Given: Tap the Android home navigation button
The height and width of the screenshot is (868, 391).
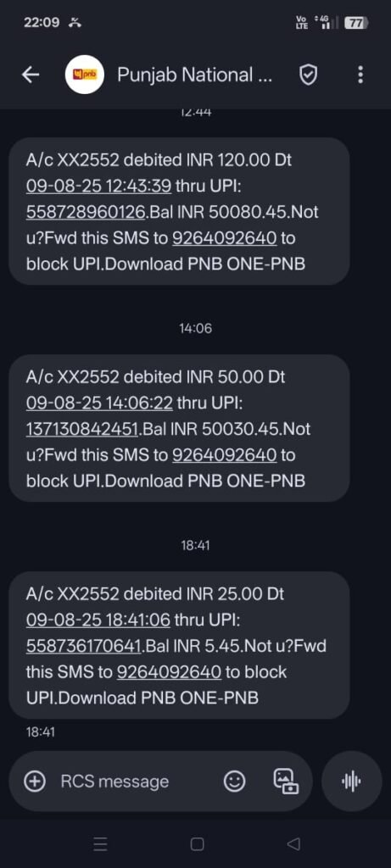Looking at the screenshot, I should coord(197,844).
